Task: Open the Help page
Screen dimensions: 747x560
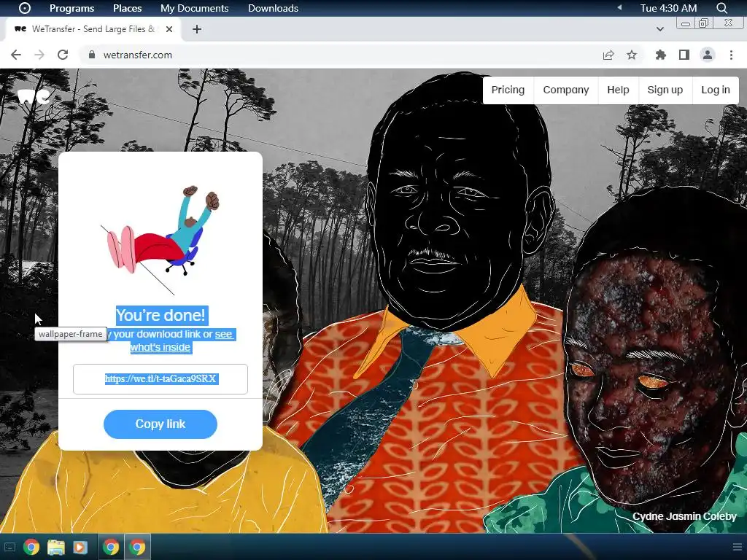Action: 618,90
